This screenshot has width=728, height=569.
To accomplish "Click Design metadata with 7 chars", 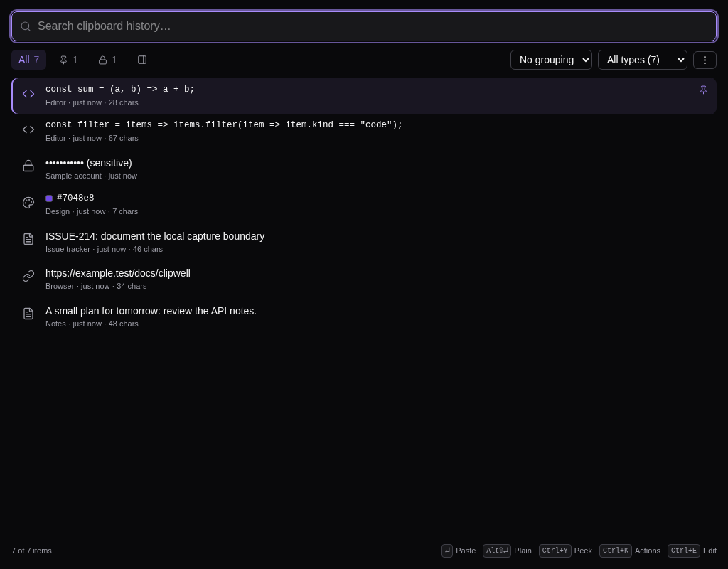I will pyautogui.click(x=92, y=212).
